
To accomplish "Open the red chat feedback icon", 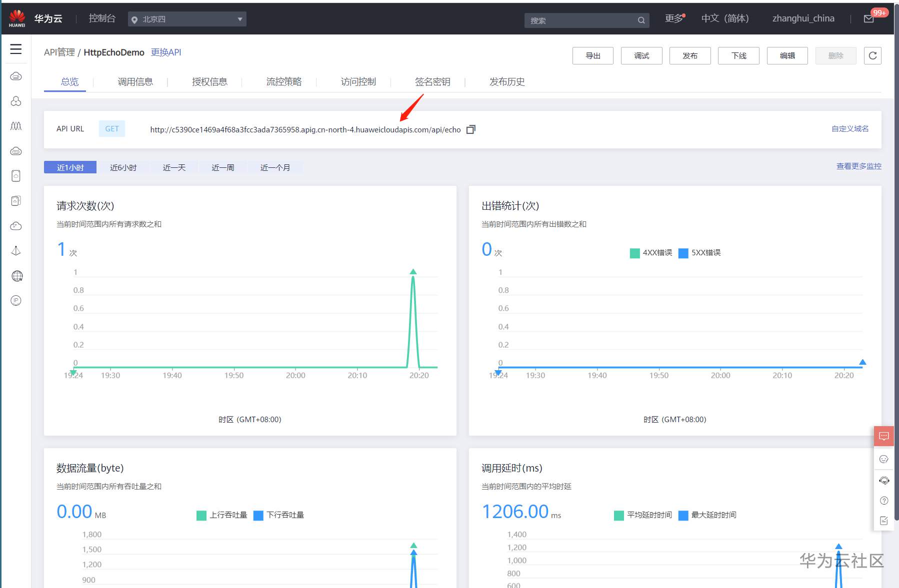I will (884, 436).
